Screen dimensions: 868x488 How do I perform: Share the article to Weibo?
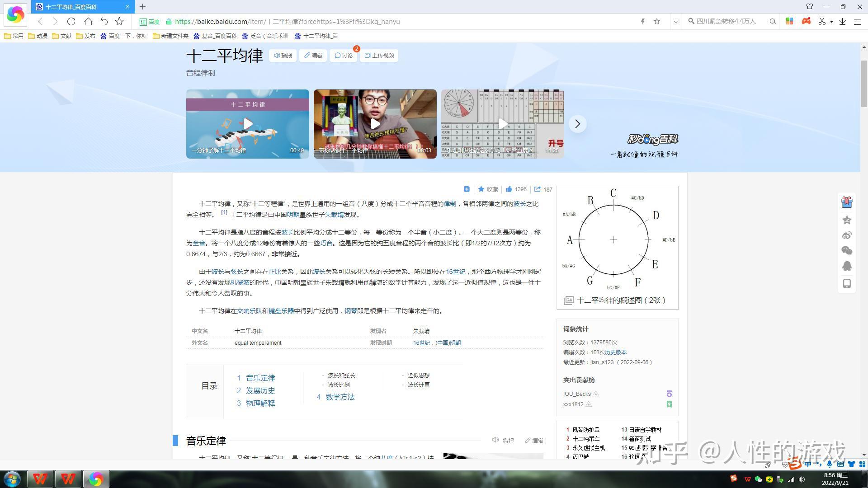[847, 235]
